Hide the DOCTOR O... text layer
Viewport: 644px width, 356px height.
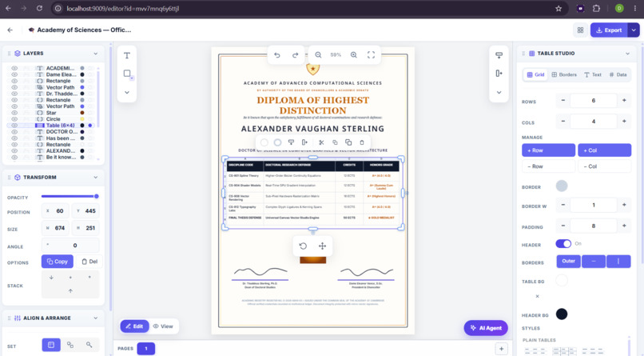(14, 131)
